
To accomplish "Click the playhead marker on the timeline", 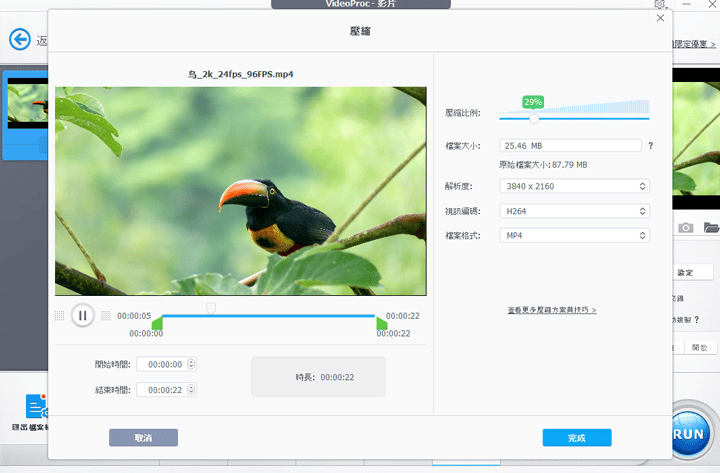I will (211, 308).
